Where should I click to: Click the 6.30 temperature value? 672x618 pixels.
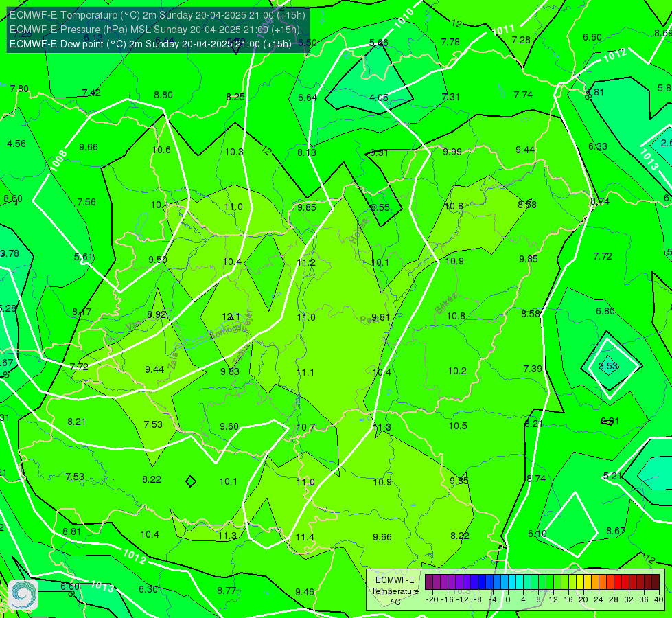pos(148,589)
